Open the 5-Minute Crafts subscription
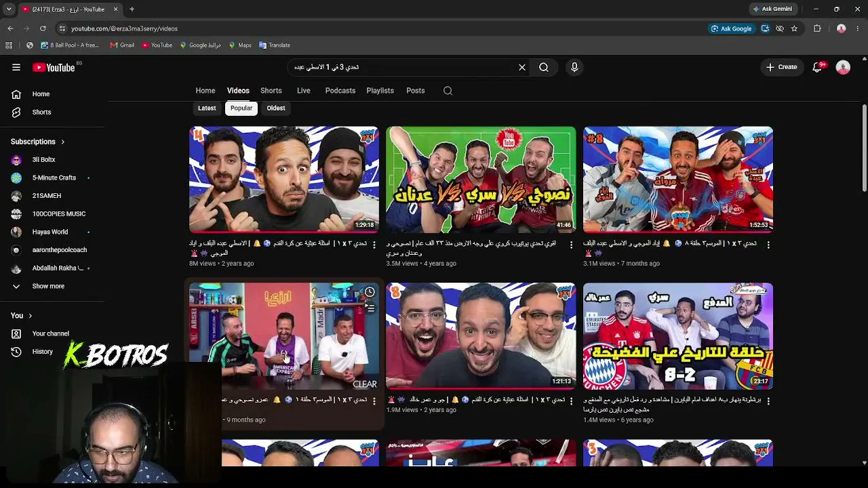 [53, 178]
